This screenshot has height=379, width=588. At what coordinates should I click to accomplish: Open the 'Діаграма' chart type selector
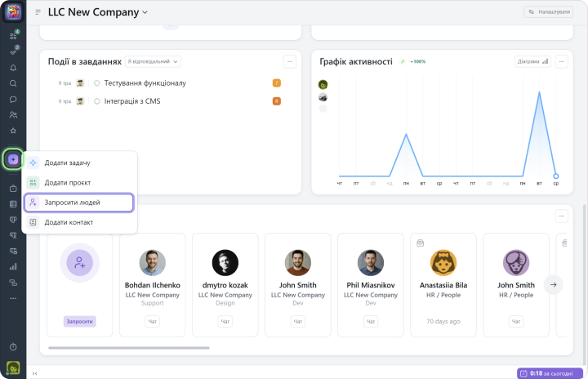[x=532, y=61]
